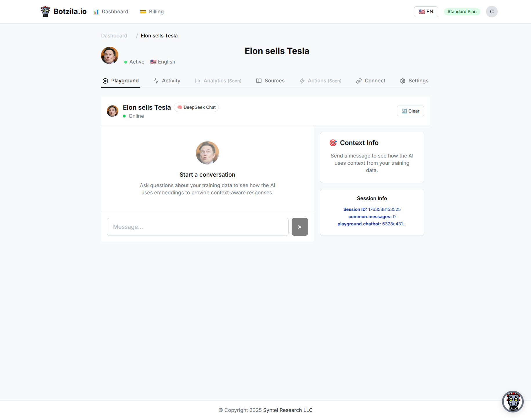Open the EN language selector

point(426,12)
